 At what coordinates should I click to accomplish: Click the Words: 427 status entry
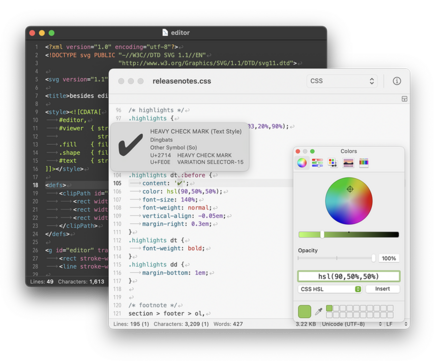click(x=228, y=324)
